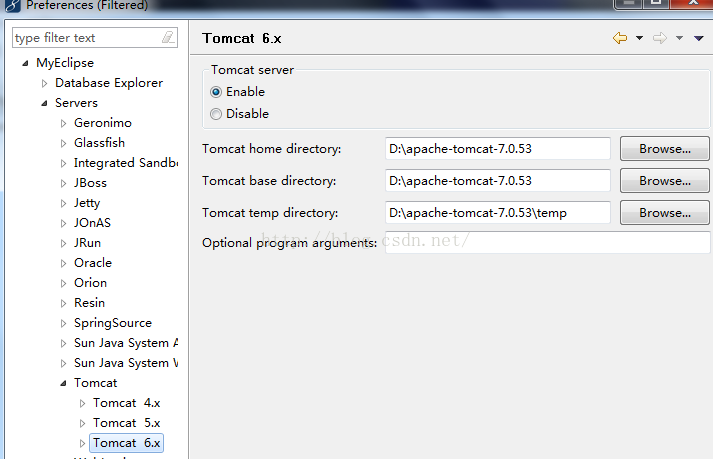
Task: Open the preferences page view menu arrow
Action: tap(699, 38)
